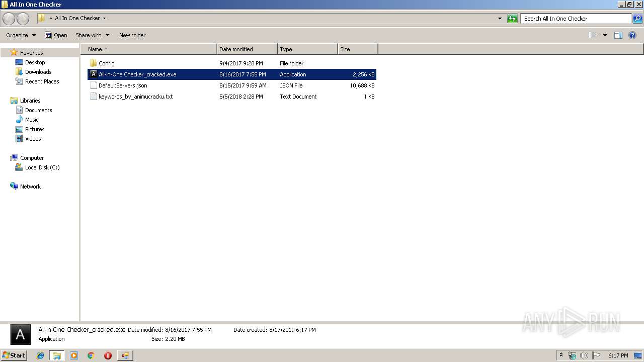Click the volume speaker tray icon
This screenshot has width=644, height=362.
[584, 355]
